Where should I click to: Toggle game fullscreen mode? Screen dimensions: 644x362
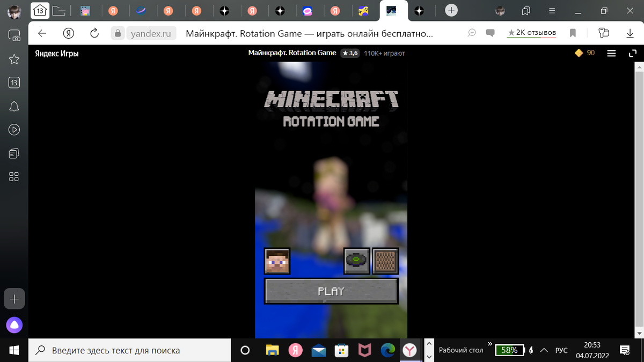click(x=632, y=53)
